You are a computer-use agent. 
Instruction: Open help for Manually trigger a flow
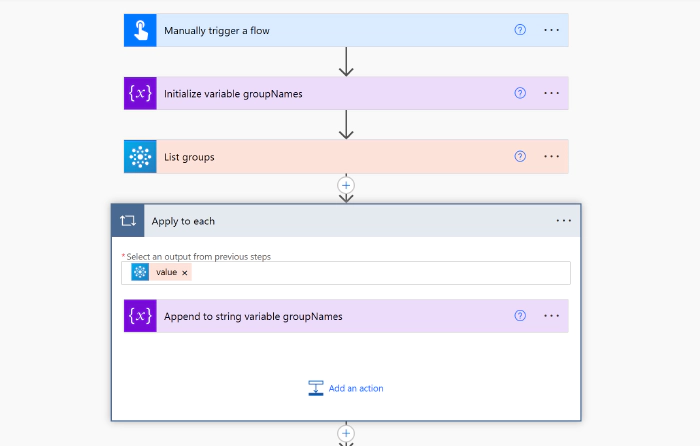[x=520, y=30]
